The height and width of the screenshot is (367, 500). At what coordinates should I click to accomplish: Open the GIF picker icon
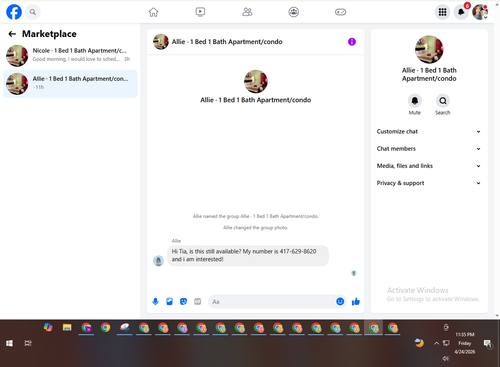(198, 302)
